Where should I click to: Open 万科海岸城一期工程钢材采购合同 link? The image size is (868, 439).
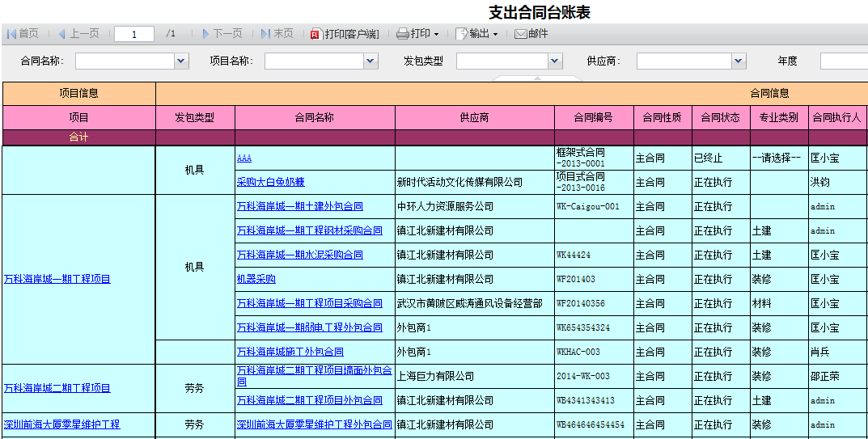click(310, 231)
